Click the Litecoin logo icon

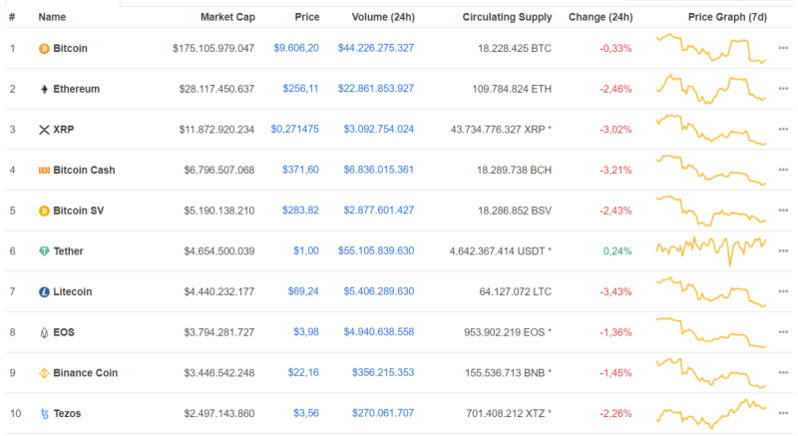click(43, 292)
